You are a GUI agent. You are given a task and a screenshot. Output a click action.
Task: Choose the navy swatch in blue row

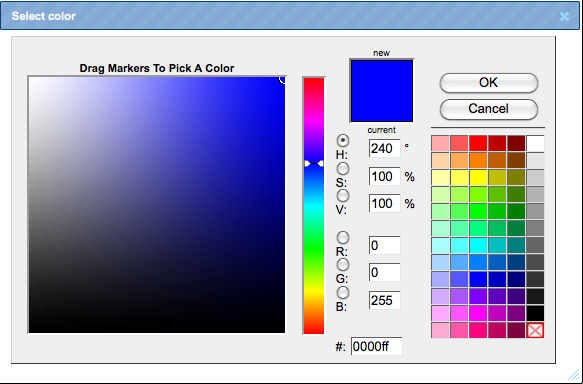pyautogui.click(x=516, y=280)
